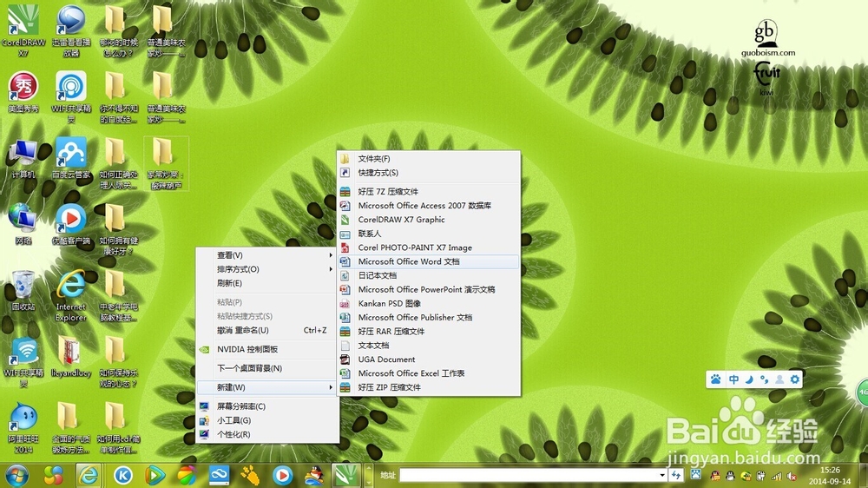Open 个性化(R) from the menu

click(267, 434)
